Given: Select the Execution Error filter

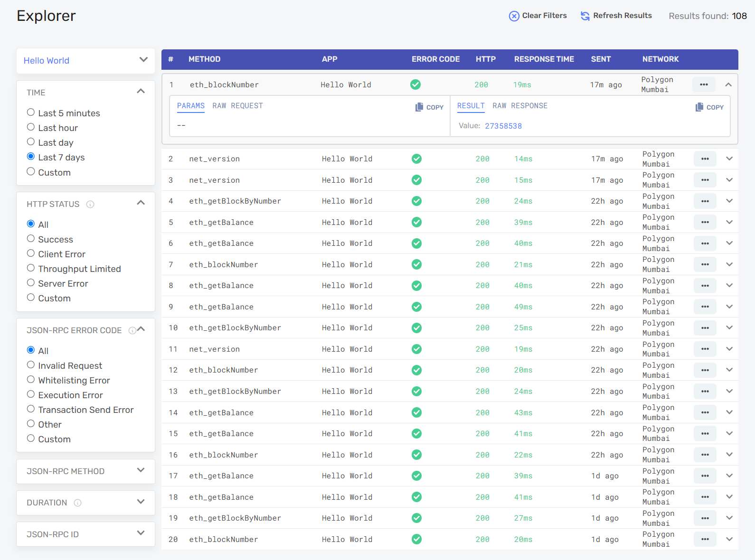Looking at the screenshot, I should [31, 394].
